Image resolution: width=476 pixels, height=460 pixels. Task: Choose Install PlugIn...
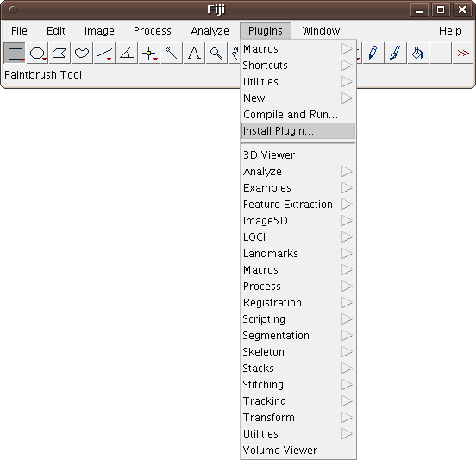click(298, 131)
